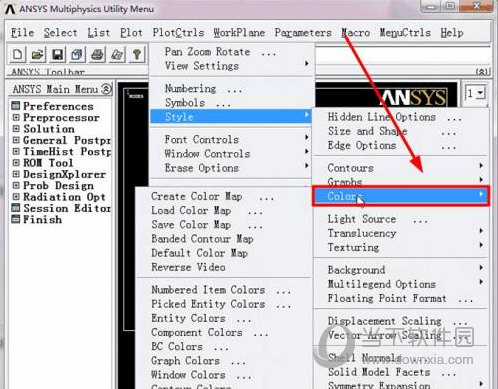This screenshot has height=389, width=498.
Task: Click the ANSYS command input field
Action: click(x=403, y=55)
